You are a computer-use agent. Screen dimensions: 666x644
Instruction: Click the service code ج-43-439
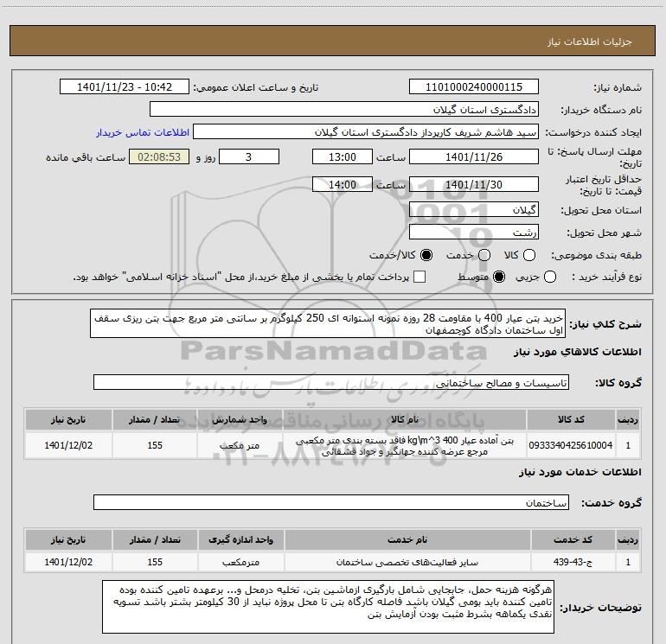tap(573, 562)
